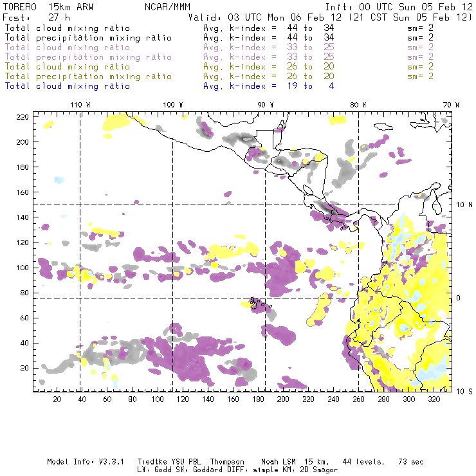Click black 'Avg. k-index = 44 to 34' on cloud row
476x476 pixels.
point(269,28)
